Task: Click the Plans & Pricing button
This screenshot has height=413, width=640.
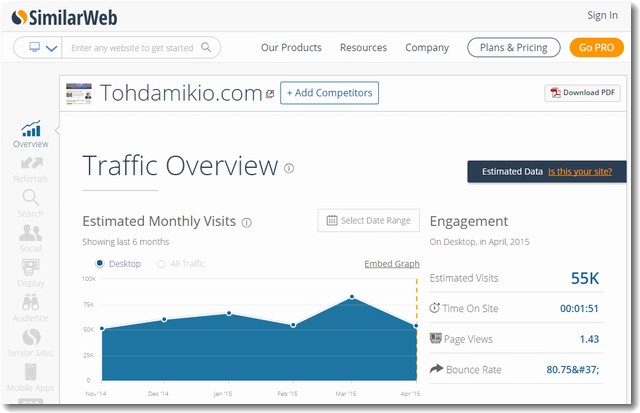Action: click(x=513, y=47)
